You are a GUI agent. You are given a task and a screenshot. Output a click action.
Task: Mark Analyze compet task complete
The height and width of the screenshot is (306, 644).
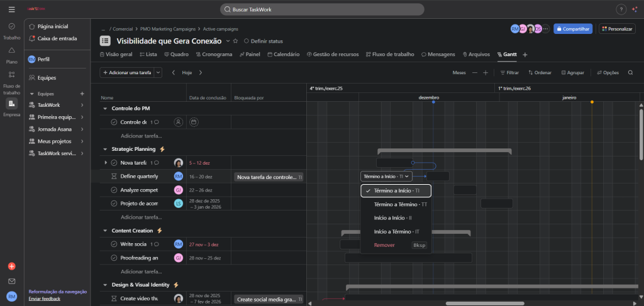pyautogui.click(x=114, y=190)
